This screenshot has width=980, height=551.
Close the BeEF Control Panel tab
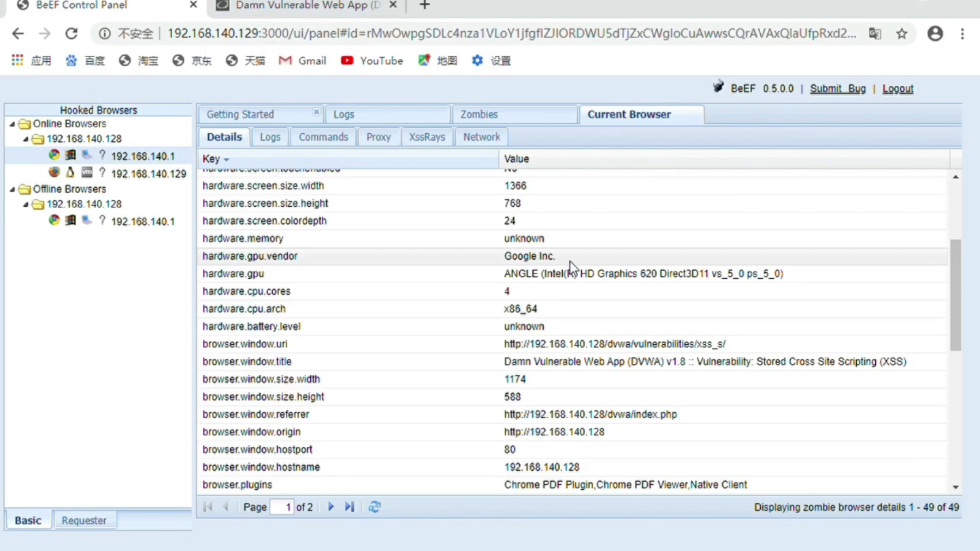[x=193, y=5]
